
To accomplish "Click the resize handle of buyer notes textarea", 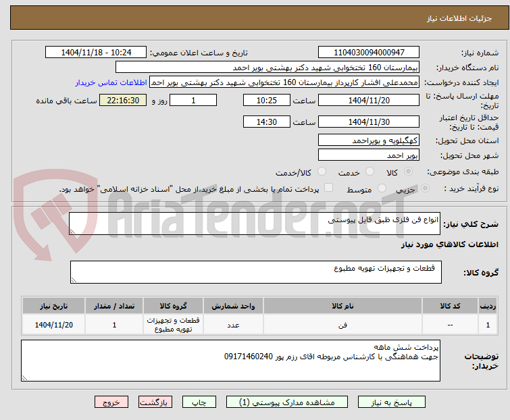I will (24, 377).
